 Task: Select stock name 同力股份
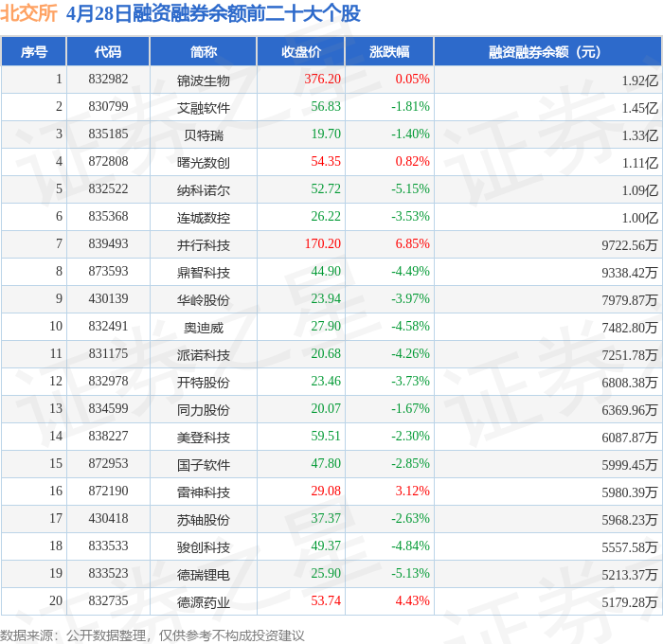[x=204, y=410]
